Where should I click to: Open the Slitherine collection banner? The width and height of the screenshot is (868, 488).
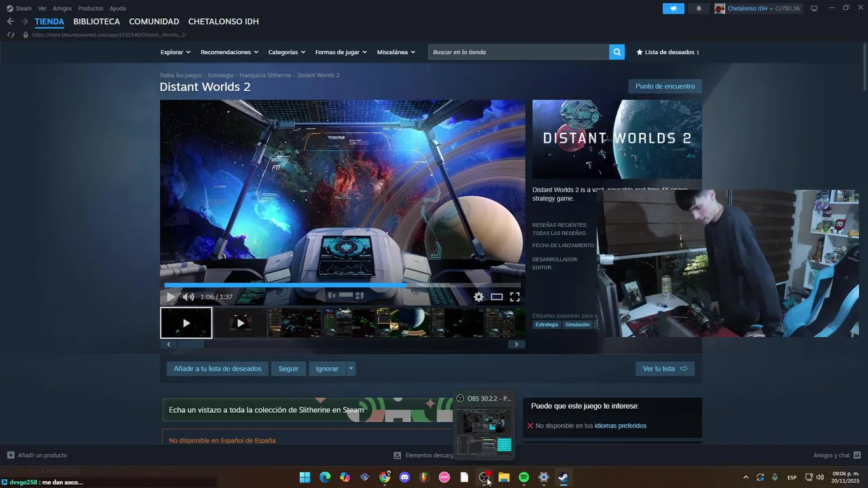pos(307,409)
